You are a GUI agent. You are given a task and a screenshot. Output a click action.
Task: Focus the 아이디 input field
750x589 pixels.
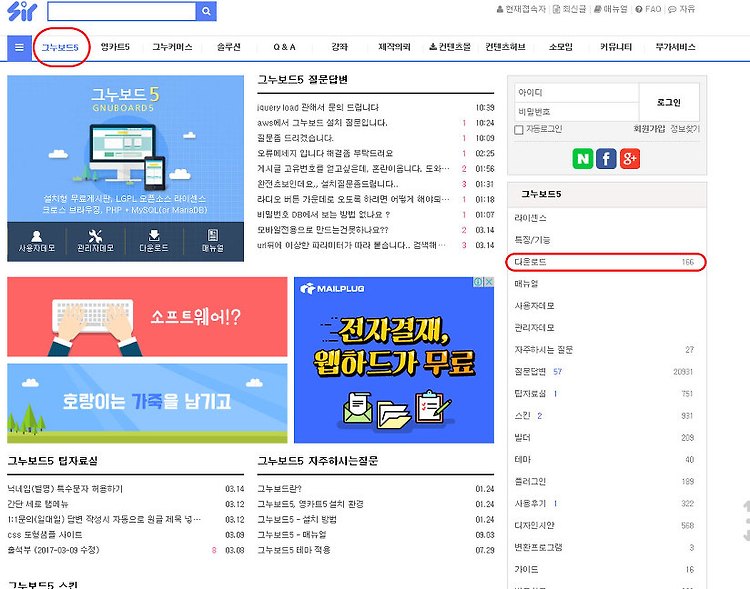click(x=576, y=92)
